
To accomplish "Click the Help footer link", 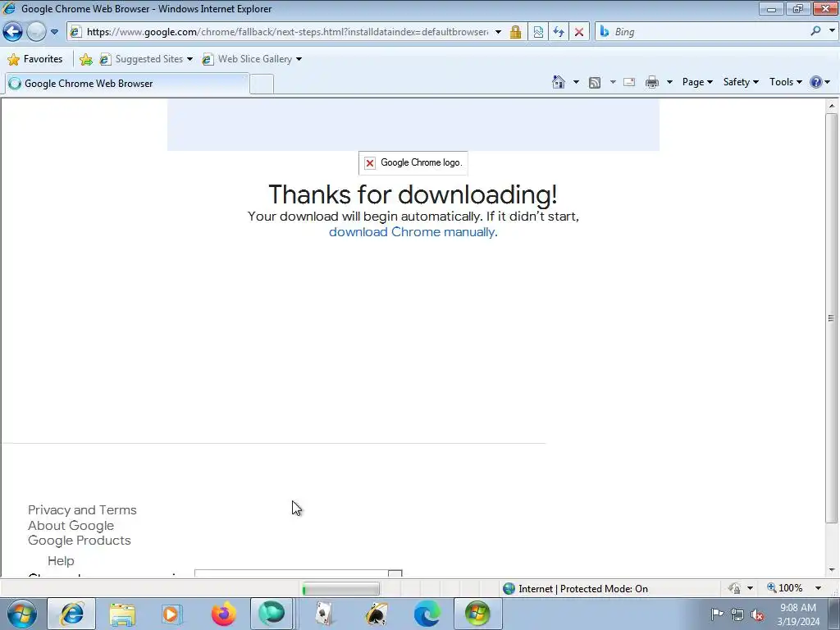I will (x=61, y=561).
